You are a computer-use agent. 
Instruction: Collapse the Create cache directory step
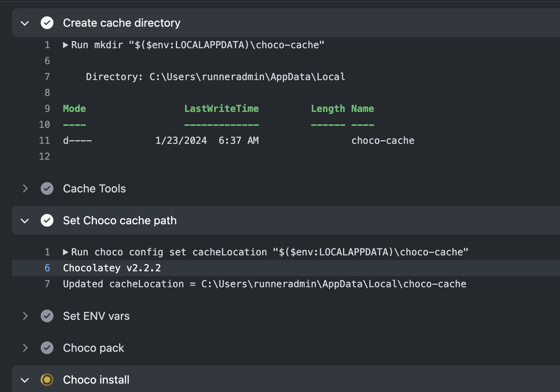click(25, 23)
